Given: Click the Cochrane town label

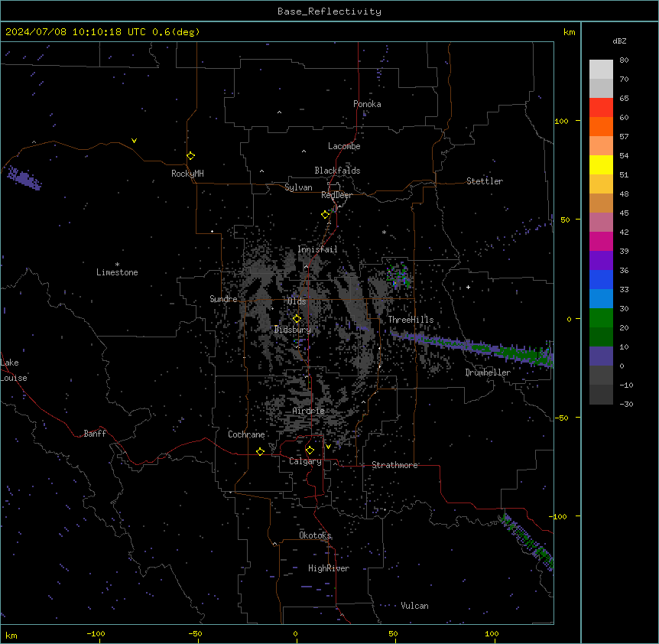Looking at the screenshot, I should (246, 434).
